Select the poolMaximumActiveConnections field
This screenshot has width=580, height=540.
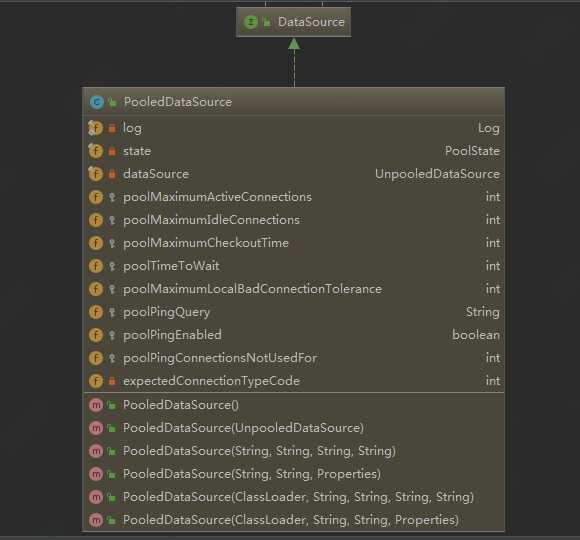[294, 197]
